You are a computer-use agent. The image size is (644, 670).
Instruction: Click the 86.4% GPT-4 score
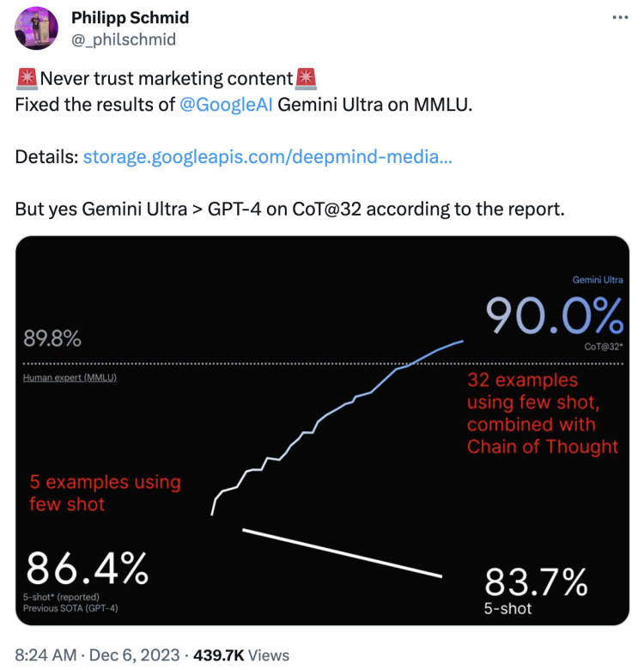click(87, 568)
